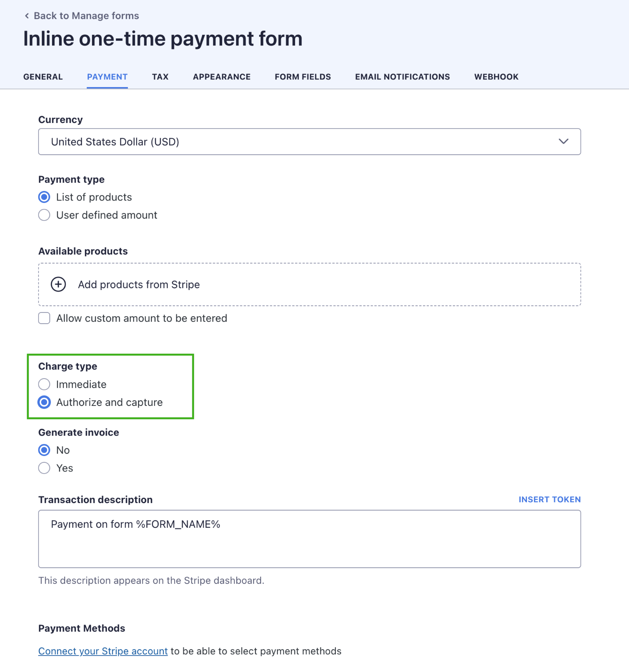This screenshot has height=672, width=629.
Task: Click the currency dropdown chevron arrow
Action: pos(563,141)
